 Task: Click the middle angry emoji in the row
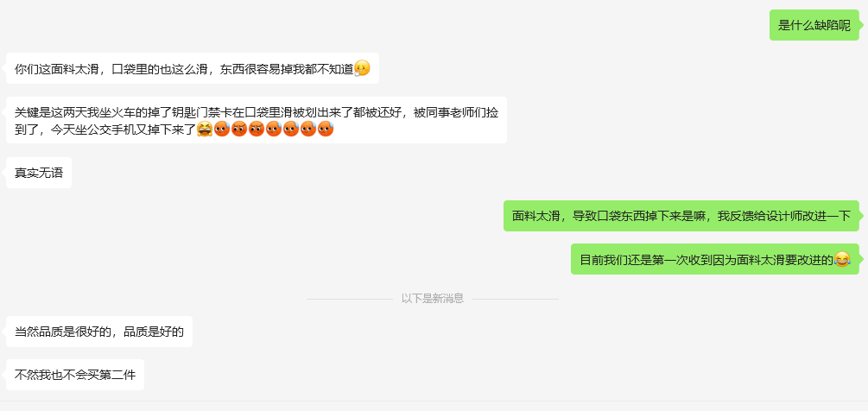[274, 130]
